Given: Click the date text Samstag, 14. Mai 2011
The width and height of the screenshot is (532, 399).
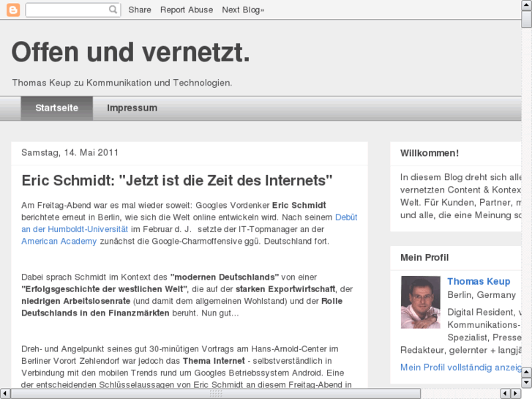Looking at the screenshot, I should 70,152.
